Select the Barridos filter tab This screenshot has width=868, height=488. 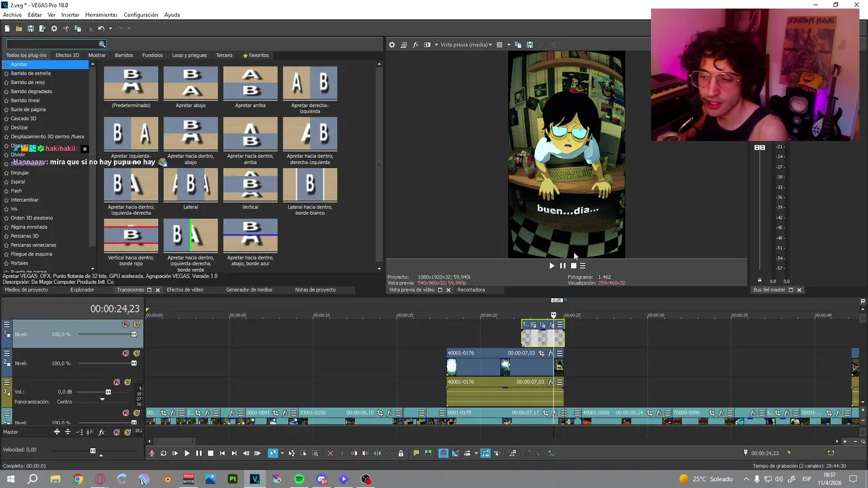pyautogui.click(x=124, y=55)
